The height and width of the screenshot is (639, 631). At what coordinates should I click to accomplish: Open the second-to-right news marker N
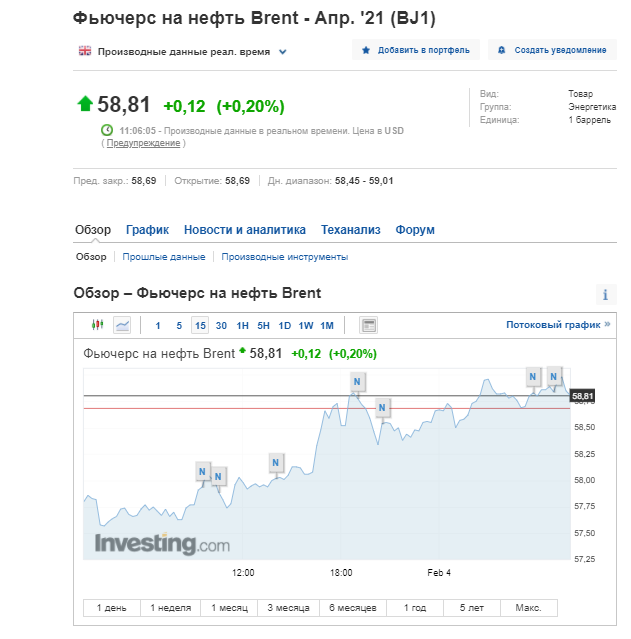click(533, 377)
